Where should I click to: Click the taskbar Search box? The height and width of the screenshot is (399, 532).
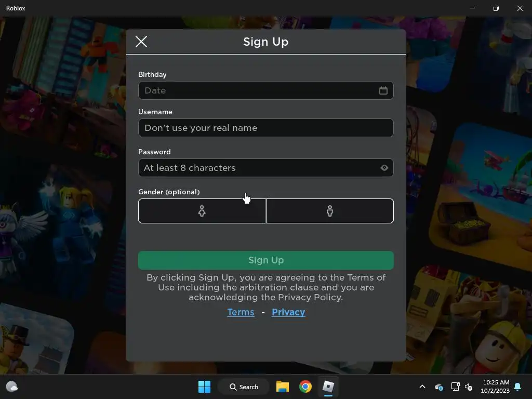point(244,387)
